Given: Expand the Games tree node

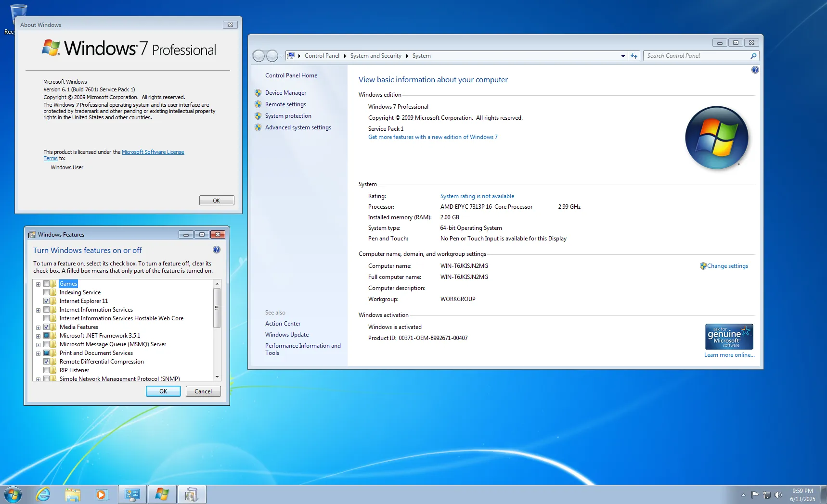Looking at the screenshot, I should (38, 284).
